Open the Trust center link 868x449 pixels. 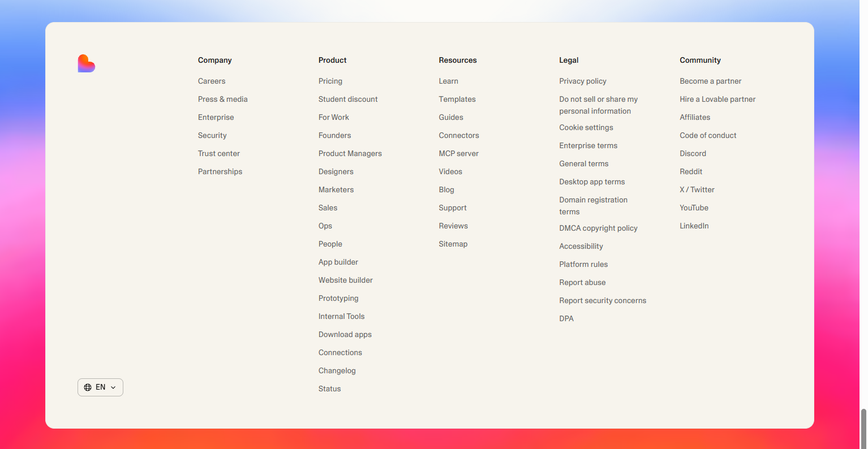click(219, 154)
